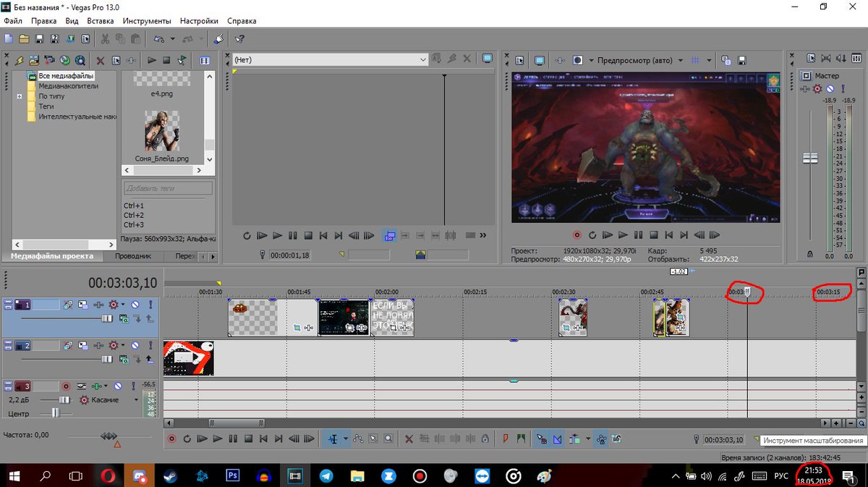Save the project with floppy icon
Screen dimensions: 868x487
point(39,38)
